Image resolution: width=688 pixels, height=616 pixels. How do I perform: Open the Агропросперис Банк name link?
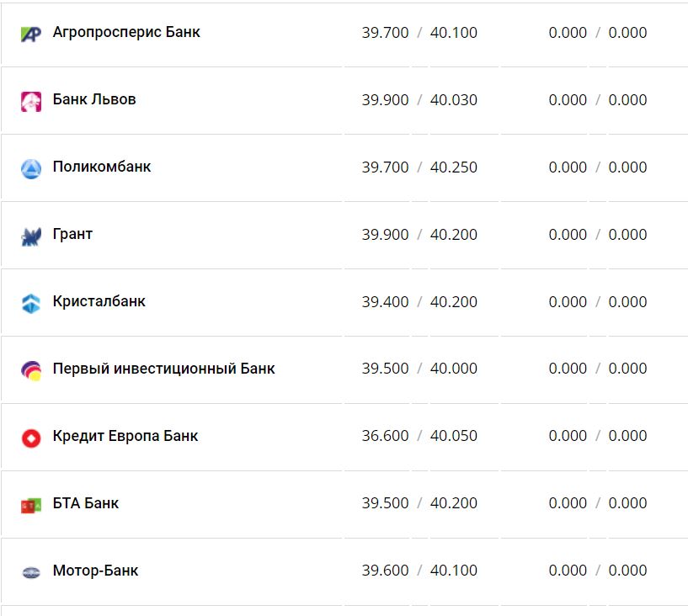(x=126, y=33)
